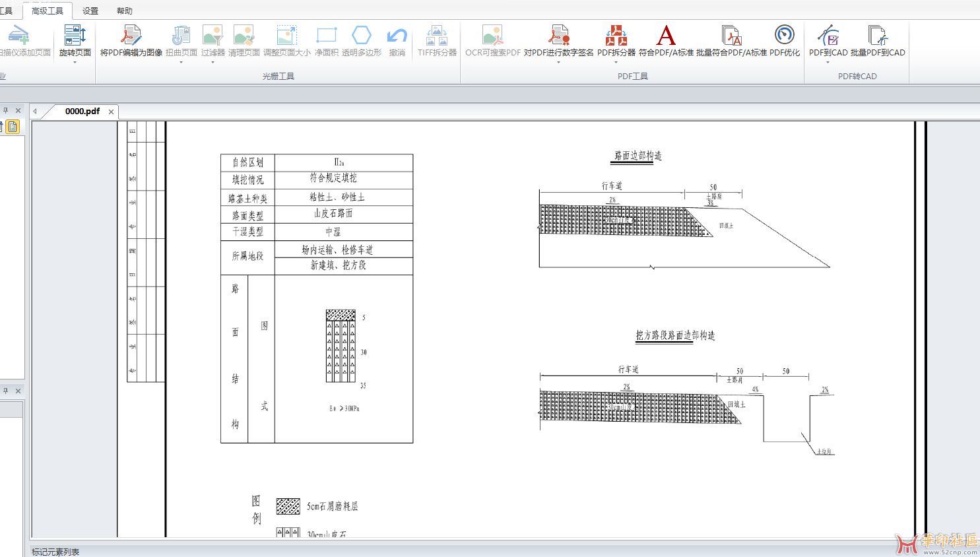
Task: Expand the PDF拆分器 dropdown arrow
Action: pos(616,63)
